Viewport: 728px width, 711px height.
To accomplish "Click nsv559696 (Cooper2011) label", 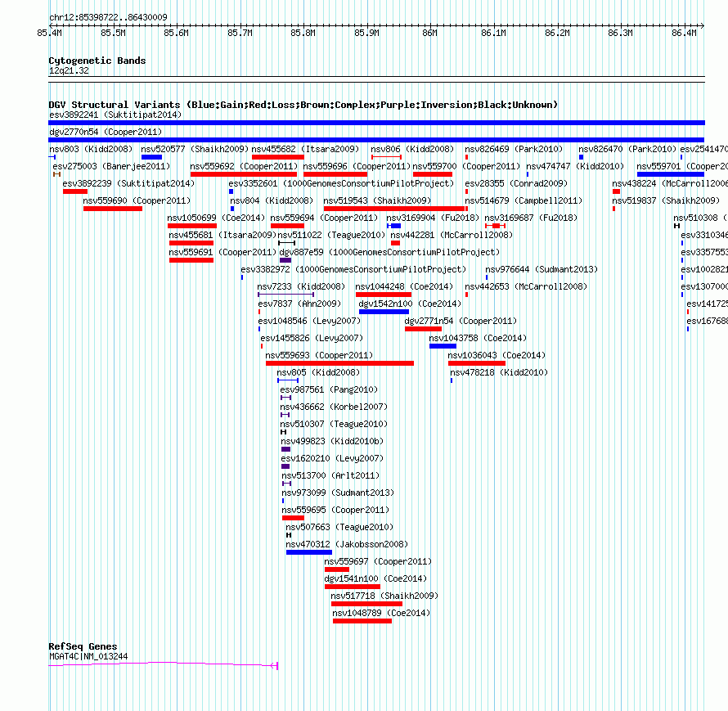I will click(x=357, y=166).
